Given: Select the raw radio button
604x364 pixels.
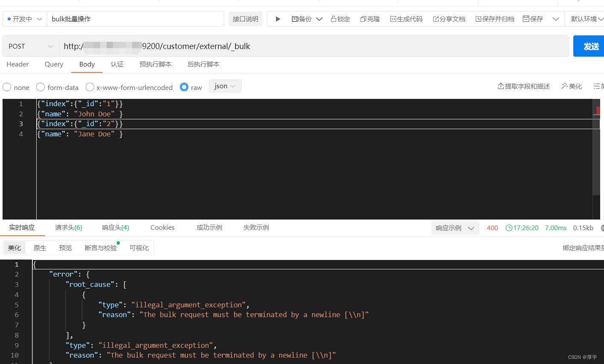Looking at the screenshot, I should point(184,87).
